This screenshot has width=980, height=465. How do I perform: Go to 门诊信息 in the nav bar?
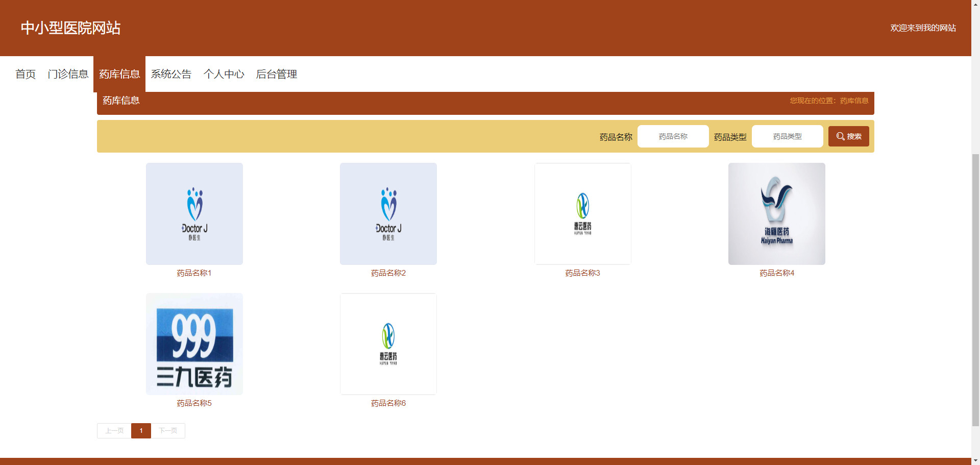(68, 74)
